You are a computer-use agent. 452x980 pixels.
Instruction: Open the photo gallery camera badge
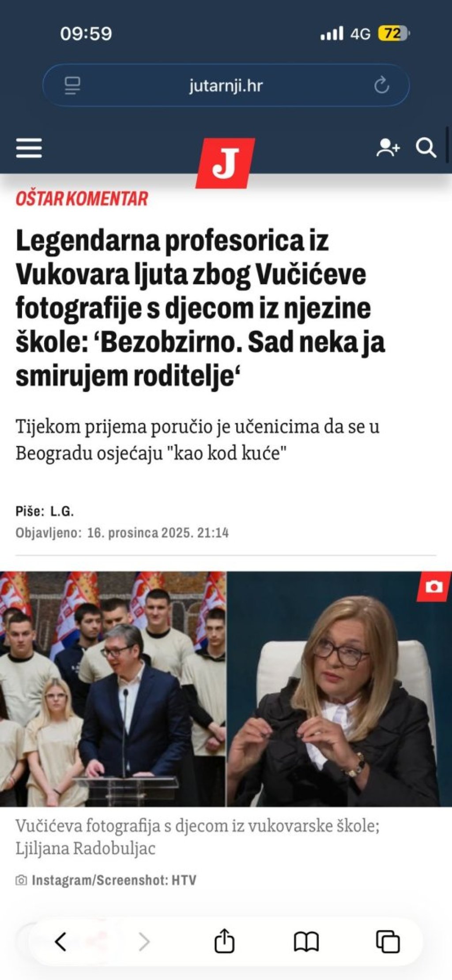434,586
